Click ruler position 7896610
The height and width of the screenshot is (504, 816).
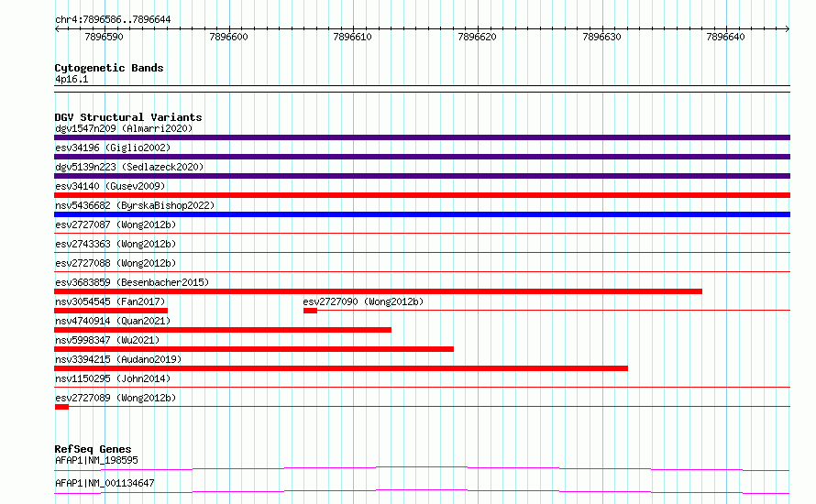[x=352, y=37]
